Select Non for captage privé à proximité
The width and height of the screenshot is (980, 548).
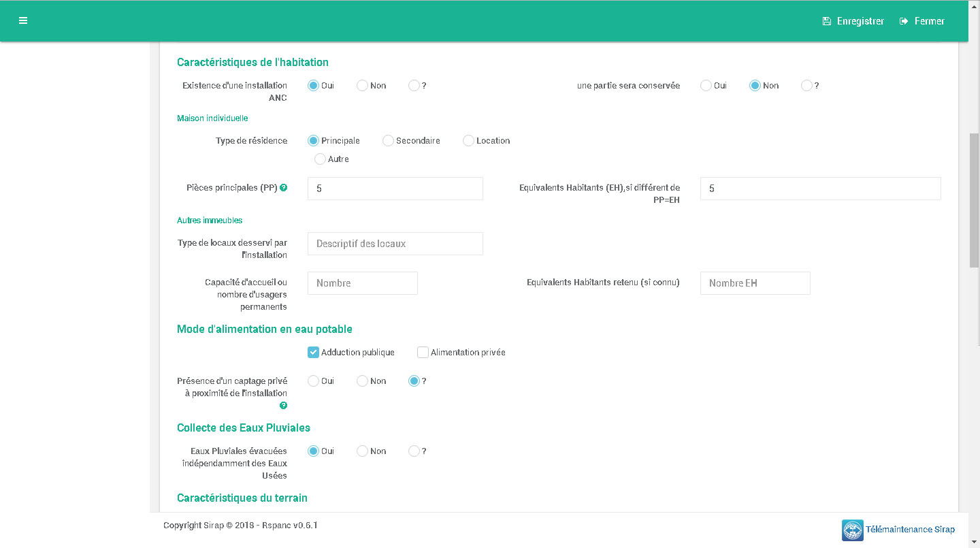pos(362,381)
